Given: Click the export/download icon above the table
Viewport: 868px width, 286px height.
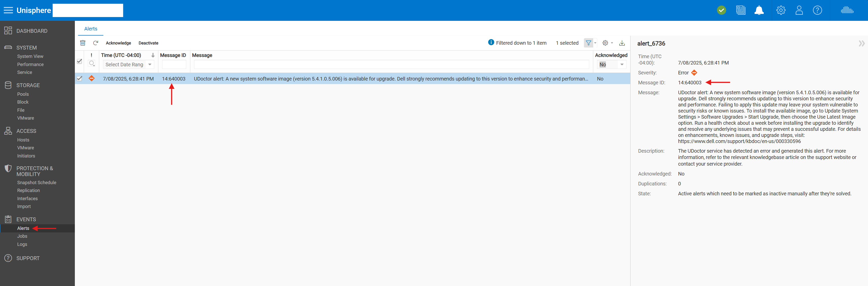Looking at the screenshot, I should tap(622, 43).
